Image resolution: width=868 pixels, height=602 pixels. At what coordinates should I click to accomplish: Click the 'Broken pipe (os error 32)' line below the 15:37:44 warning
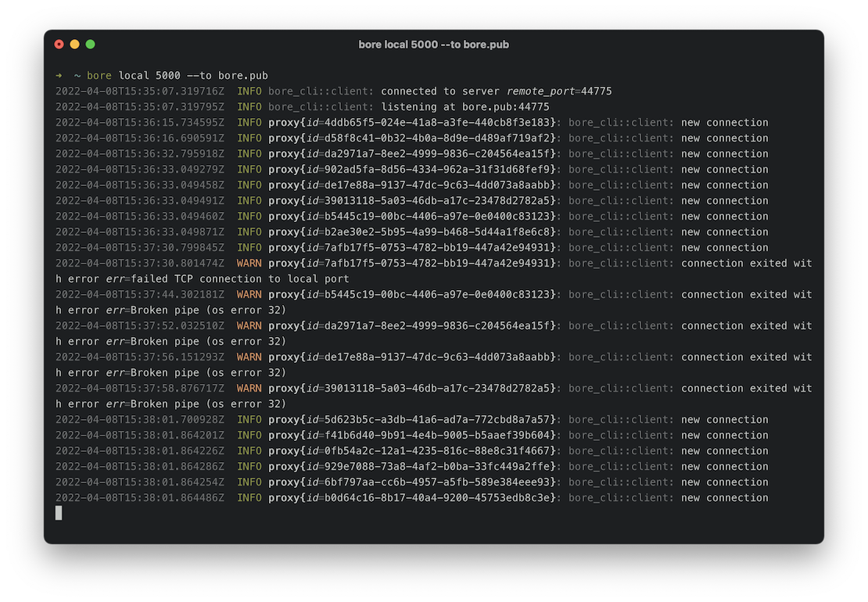(209, 310)
